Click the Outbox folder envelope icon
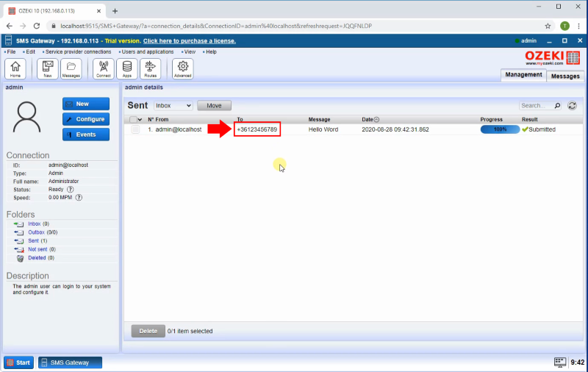Viewport: 588px width, 372px height. point(19,232)
